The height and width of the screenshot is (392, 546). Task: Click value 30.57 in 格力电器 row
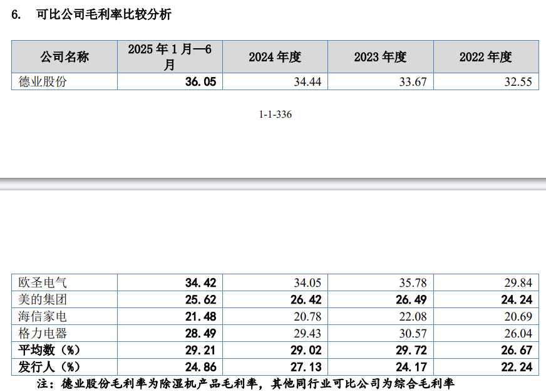tap(413, 333)
